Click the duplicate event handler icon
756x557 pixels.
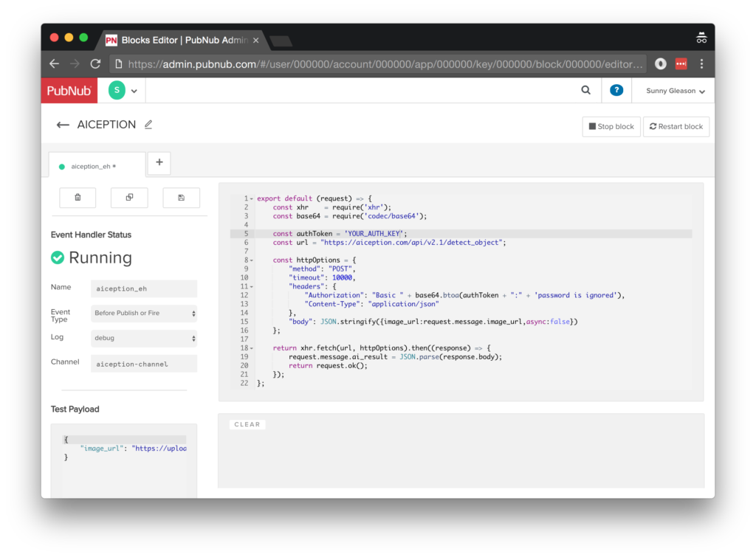tap(129, 198)
